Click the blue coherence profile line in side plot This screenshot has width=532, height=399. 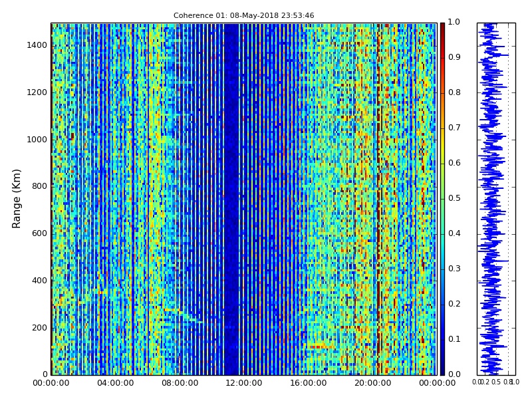click(491, 199)
